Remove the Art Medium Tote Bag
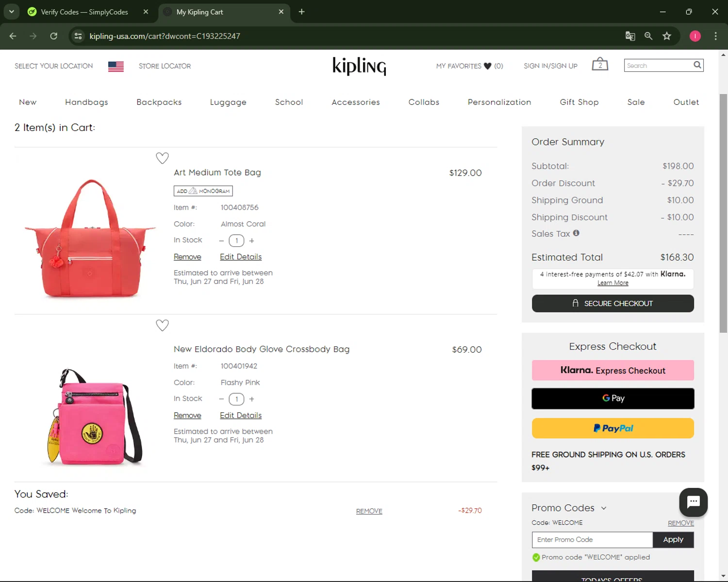Screen dimensions: 728x582 187,257
